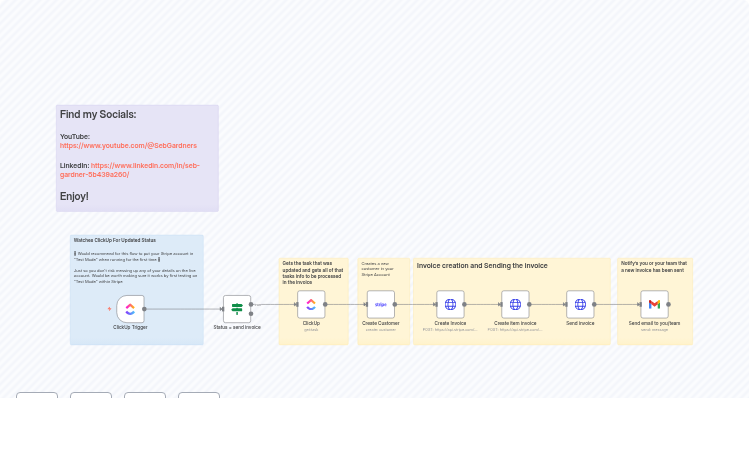The width and height of the screenshot is (749, 450).
Task: Click output connector of the Gmail node
Action: coord(669,304)
